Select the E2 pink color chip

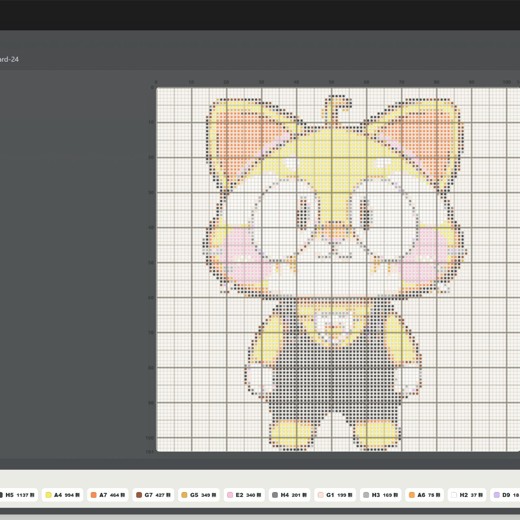pos(244,495)
